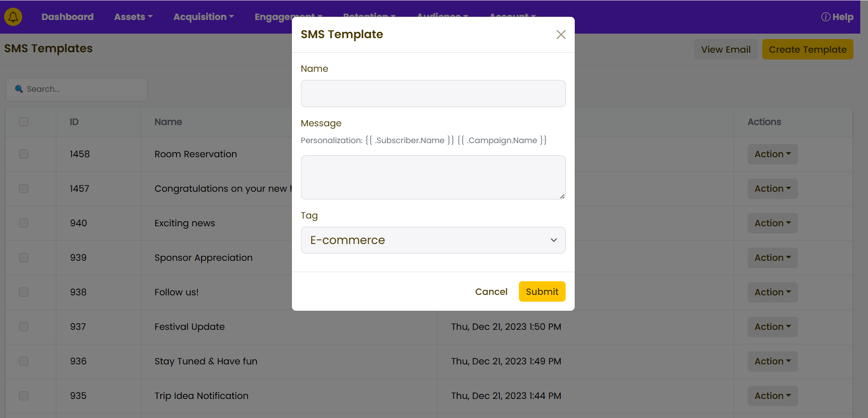868x418 pixels.
Task: Go to Dashboard in navbar
Action: click(x=68, y=17)
